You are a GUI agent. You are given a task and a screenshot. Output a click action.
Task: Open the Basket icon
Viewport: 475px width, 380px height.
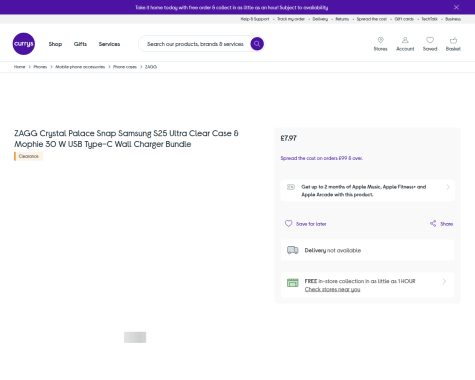(453, 40)
